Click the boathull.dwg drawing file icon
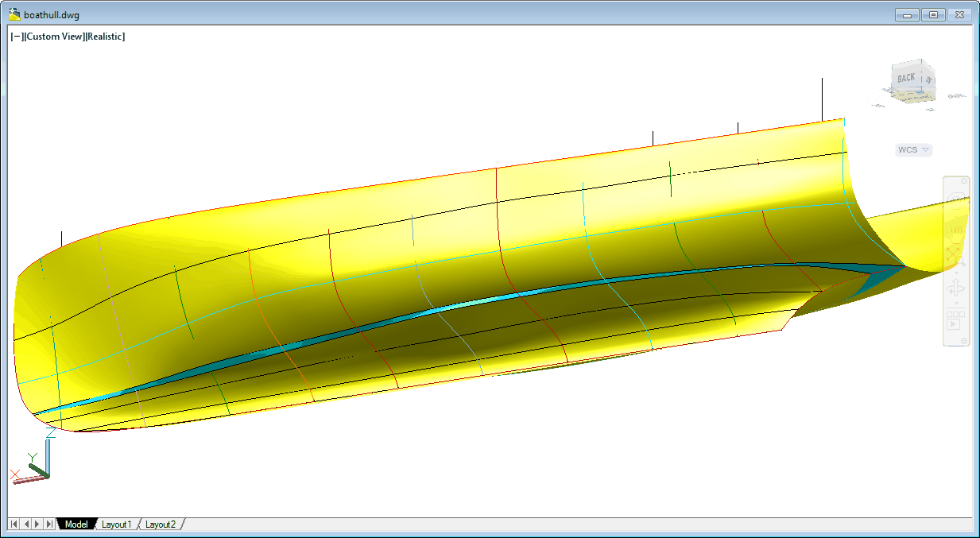 (x=15, y=15)
